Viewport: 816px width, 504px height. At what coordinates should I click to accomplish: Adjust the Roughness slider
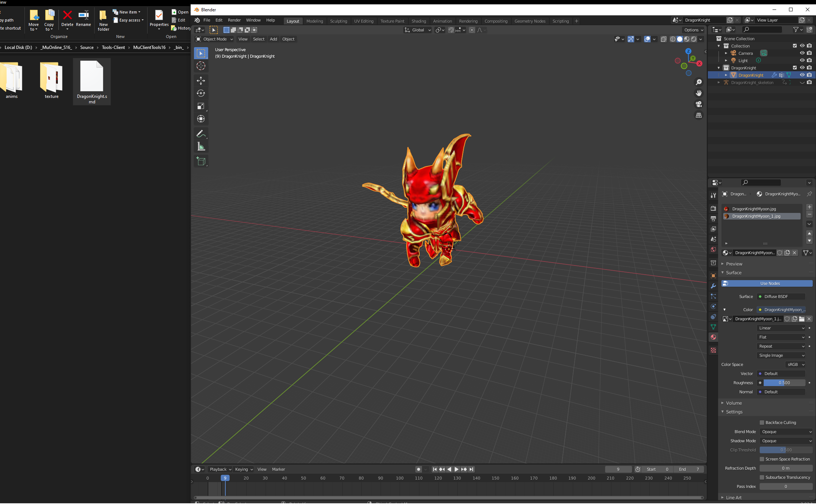(784, 383)
